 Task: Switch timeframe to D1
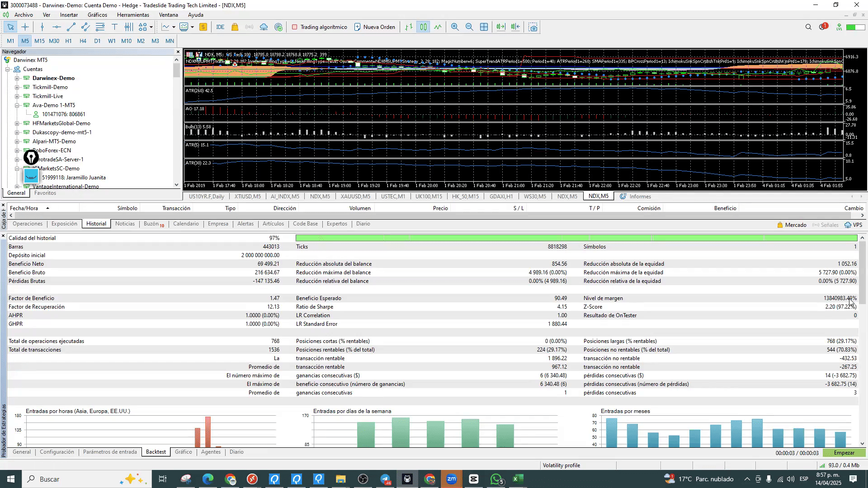coord(97,41)
